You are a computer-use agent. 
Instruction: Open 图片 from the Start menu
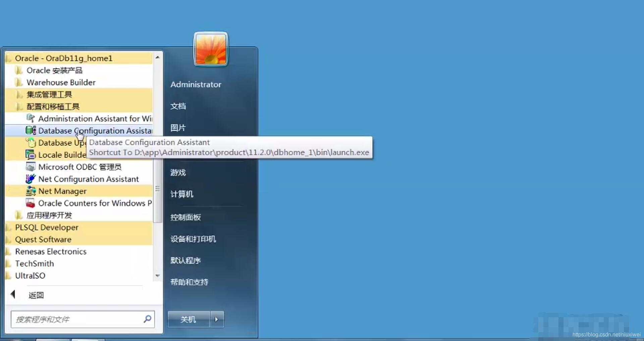point(178,128)
